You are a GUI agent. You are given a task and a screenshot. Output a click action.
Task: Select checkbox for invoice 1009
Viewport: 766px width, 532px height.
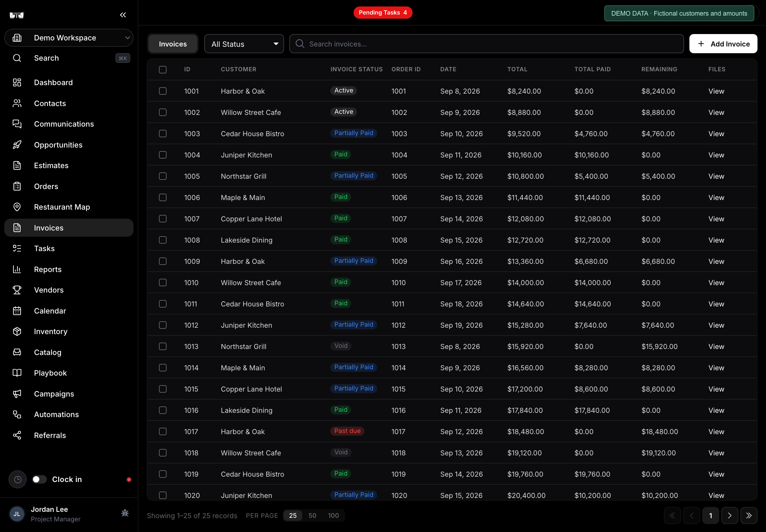pyautogui.click(x=163, y=261)
